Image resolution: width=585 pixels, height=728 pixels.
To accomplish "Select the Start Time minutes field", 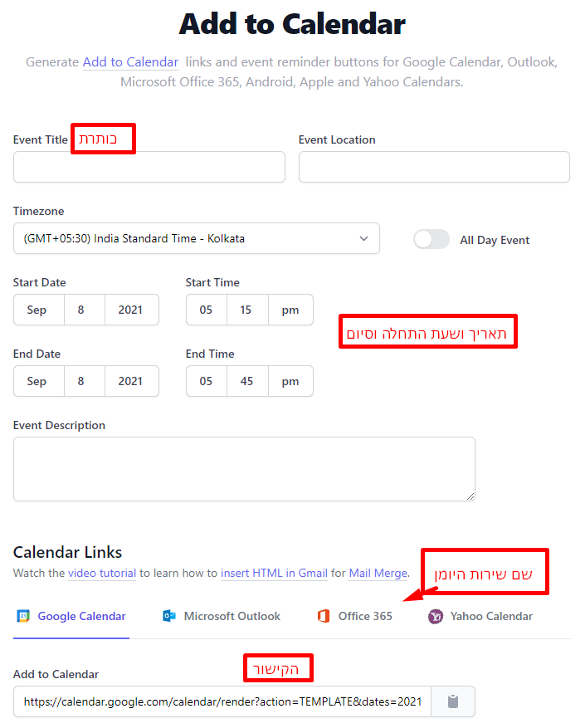I will pos(247,310).
